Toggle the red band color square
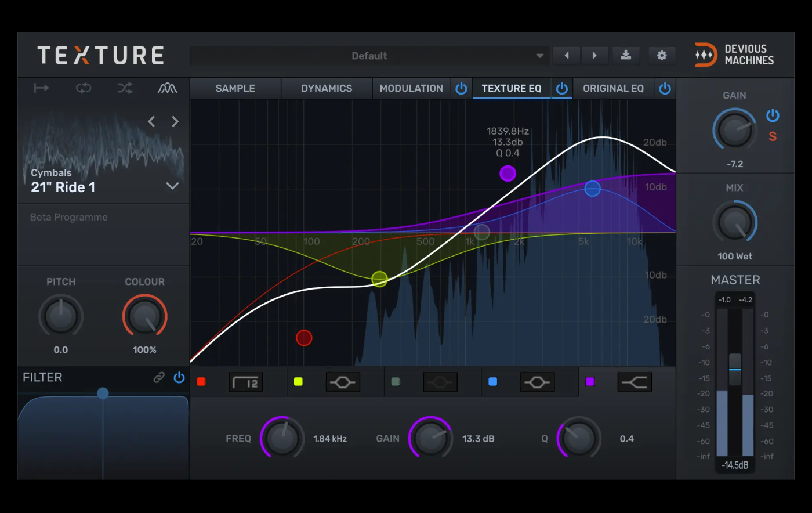The height and width of the screenshot is (513, 812). pyautogui.click(x=201, y=382)
